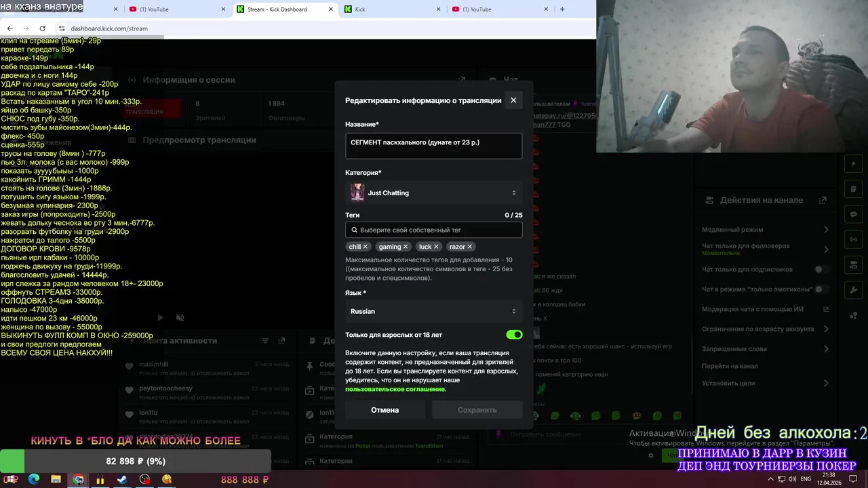Reload the dashboard page
This screenshot has height=488, width=868.
42,28
